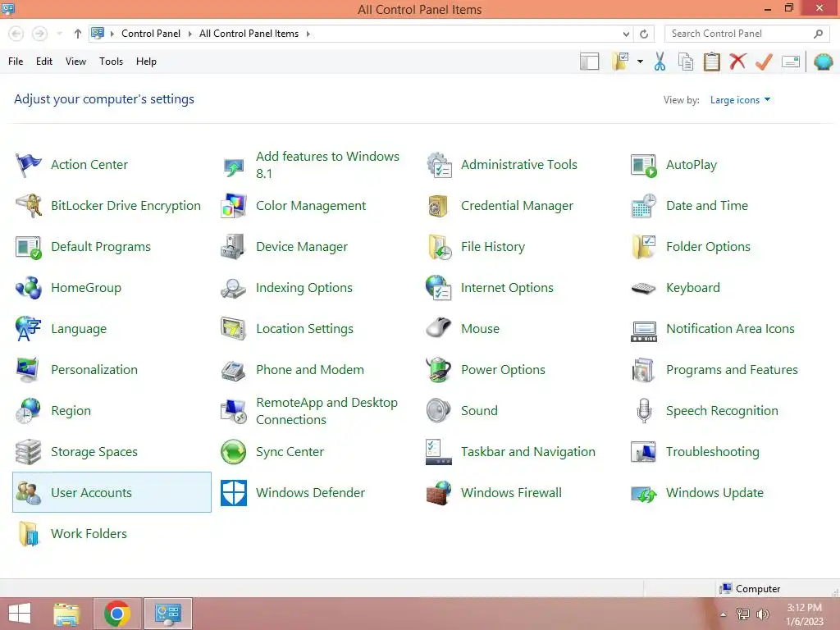The width and height of the screenshot is (840, 630).
Task: Expand the chevron after Control Panel breadcrumb
Action: [189, 34]
